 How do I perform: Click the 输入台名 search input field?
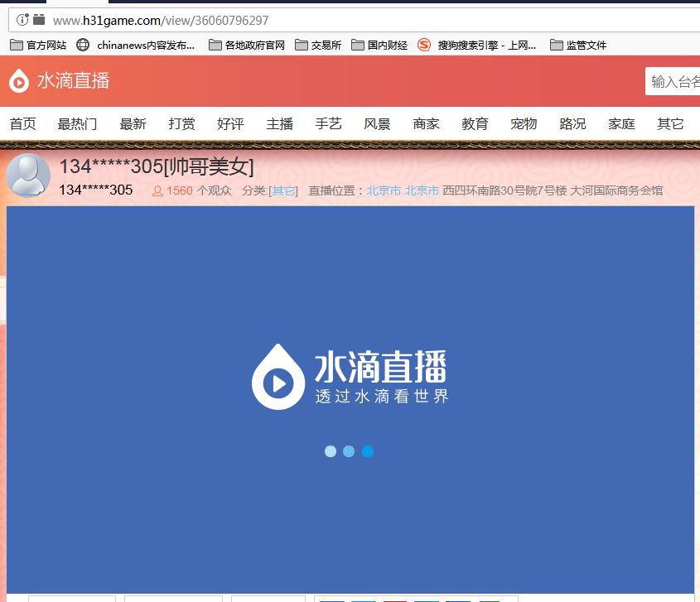[673, 81]
